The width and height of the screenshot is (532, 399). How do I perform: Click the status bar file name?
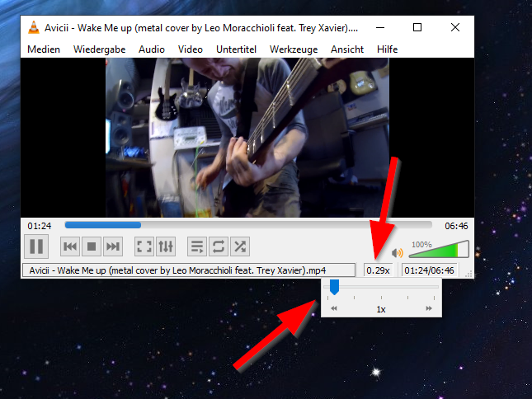189,270
